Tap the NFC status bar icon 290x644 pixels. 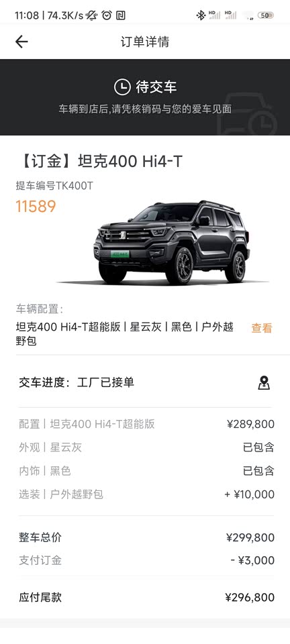pyautogui.click(x=121, y=15)
